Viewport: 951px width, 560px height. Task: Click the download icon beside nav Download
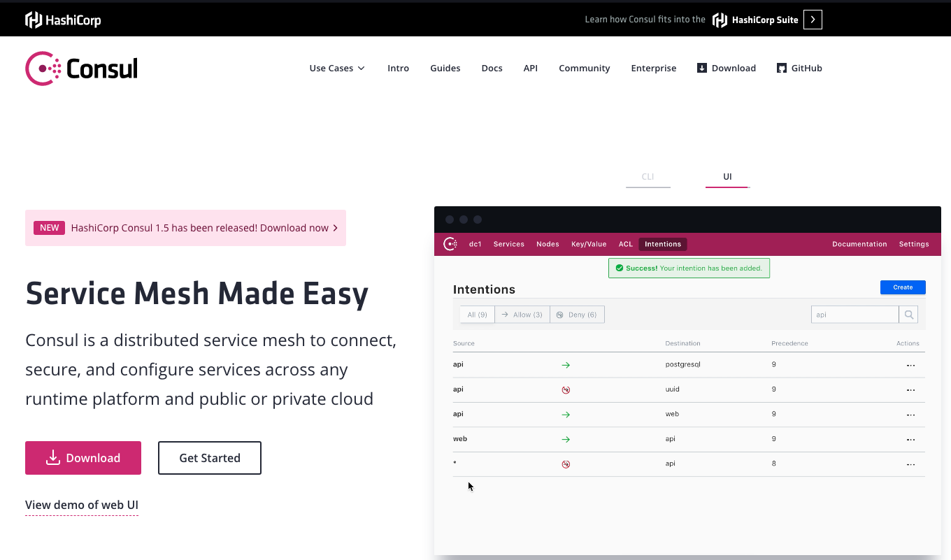click(x=702, y=68)
